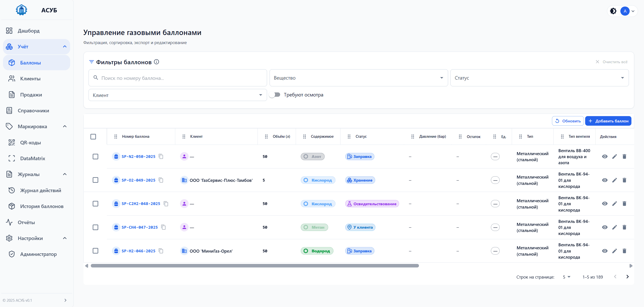Click the filters info icon
The image size is (644, 307).
coord(156,62)
